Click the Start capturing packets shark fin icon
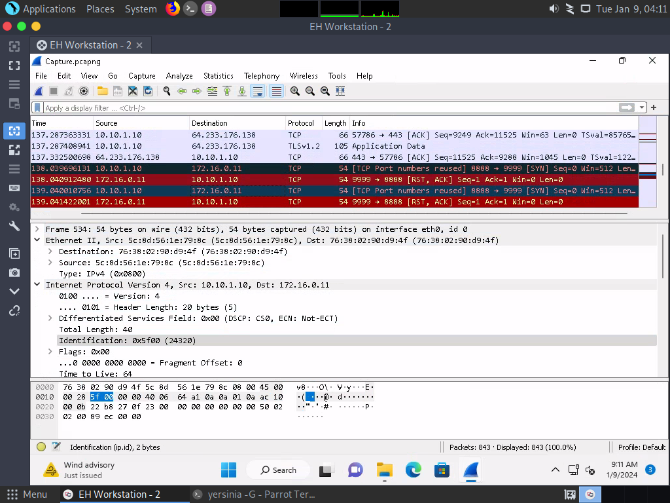This screenshot has height=504, width=670. (x=40, y=91)
